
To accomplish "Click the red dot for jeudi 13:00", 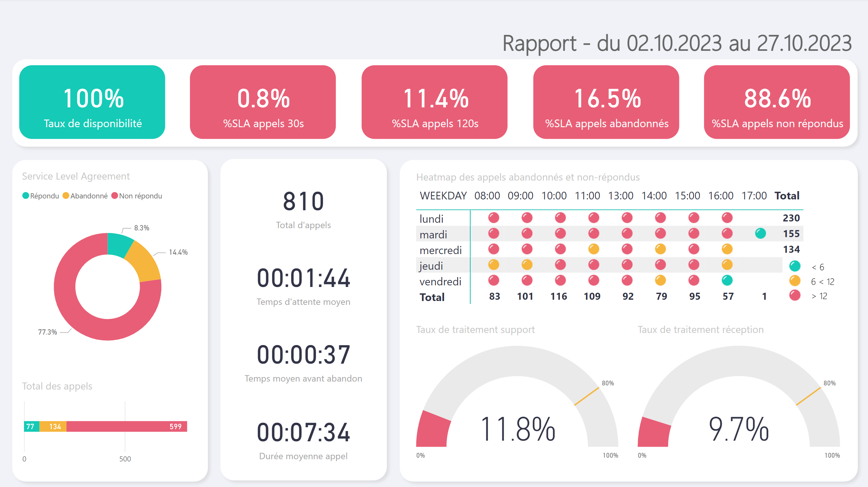I will point(627,265).
